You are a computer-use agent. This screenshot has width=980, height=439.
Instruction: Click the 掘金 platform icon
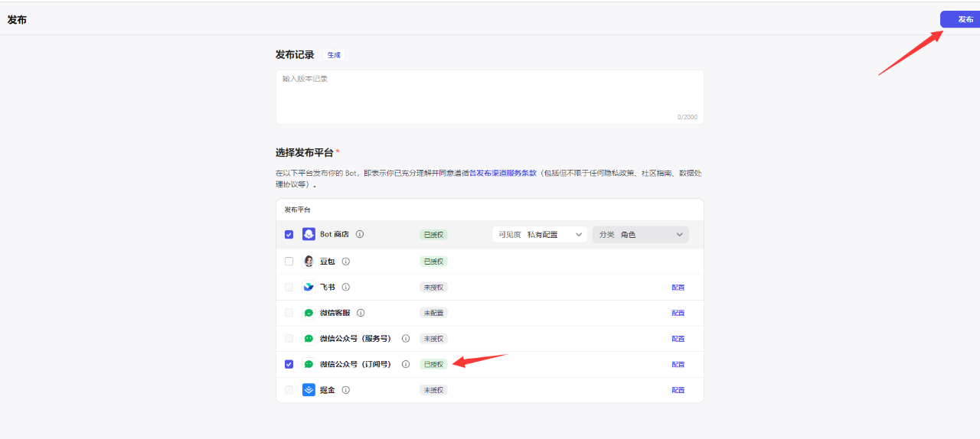pos(309,390)
